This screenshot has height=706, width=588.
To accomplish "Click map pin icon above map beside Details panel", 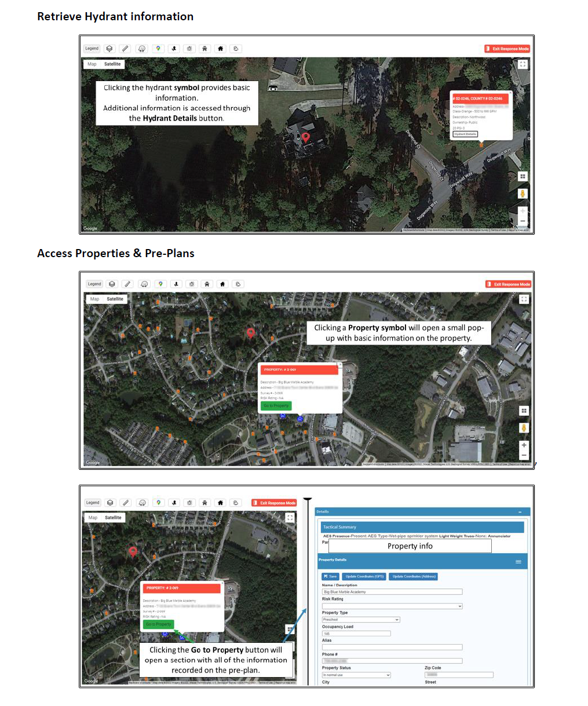I will click(159, 503).
